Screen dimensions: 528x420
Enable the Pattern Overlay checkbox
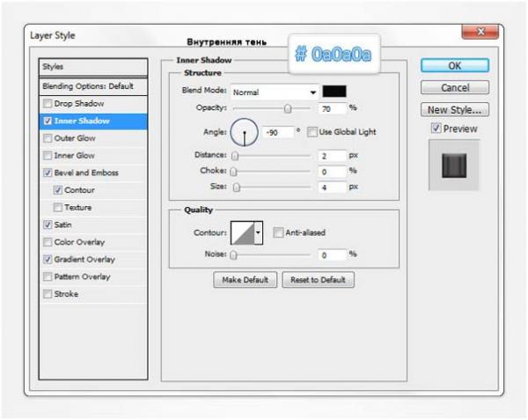pos(48,276)
